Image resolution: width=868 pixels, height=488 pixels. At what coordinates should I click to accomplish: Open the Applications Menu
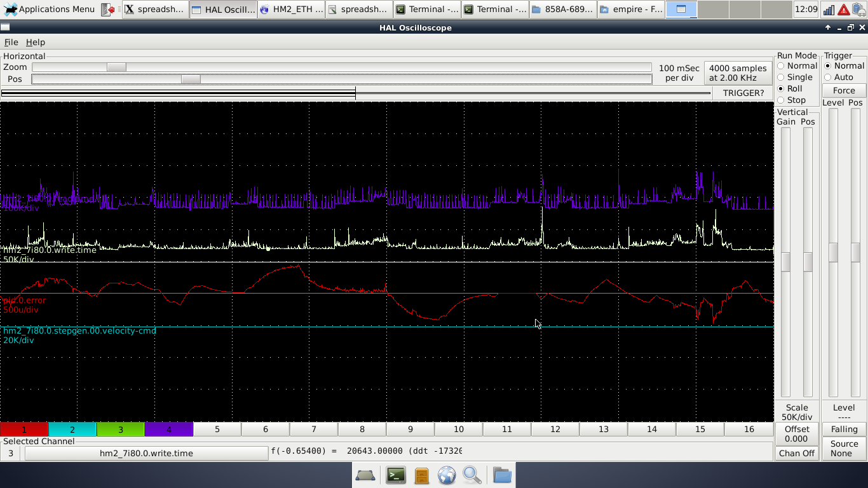[x=50, y=9]
